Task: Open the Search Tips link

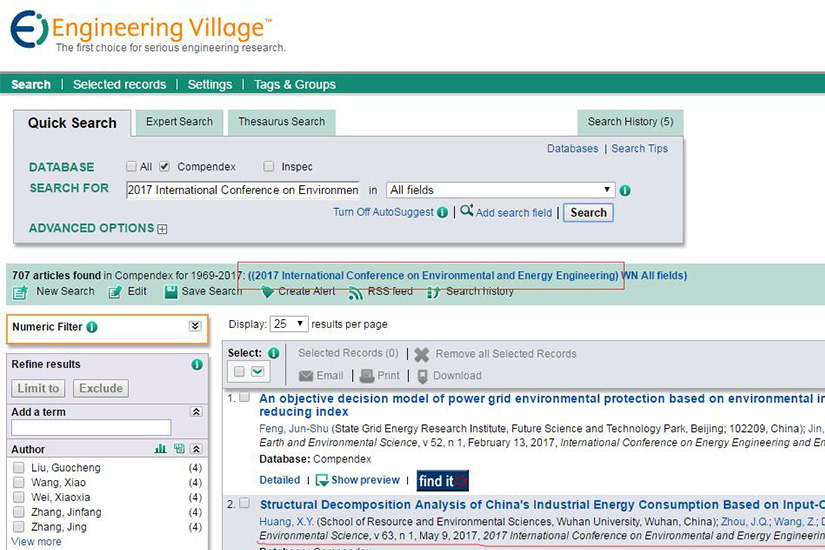Action: pyautogui.click(x=639, y=149)
